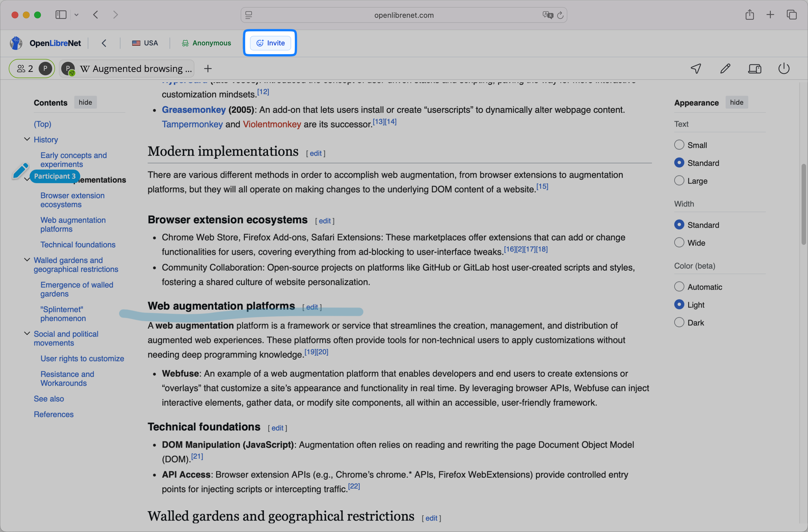Click the pencil annotation tool
808x532 pixels.
(725, 68)
